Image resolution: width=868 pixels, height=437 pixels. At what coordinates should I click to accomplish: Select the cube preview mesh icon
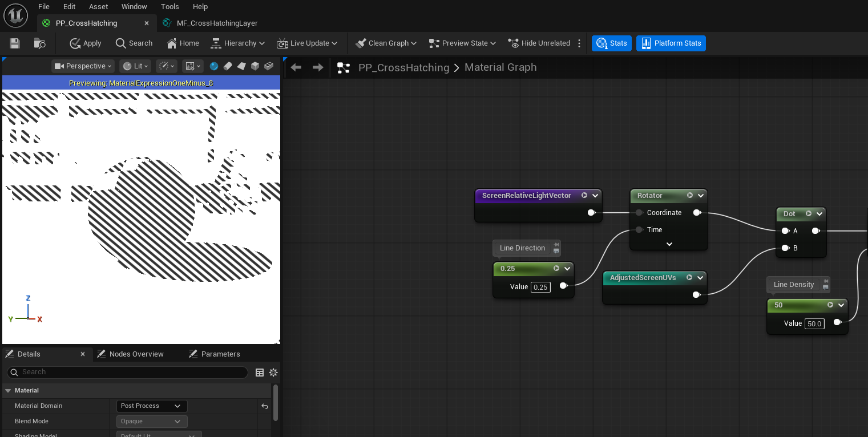click(255, 66)
